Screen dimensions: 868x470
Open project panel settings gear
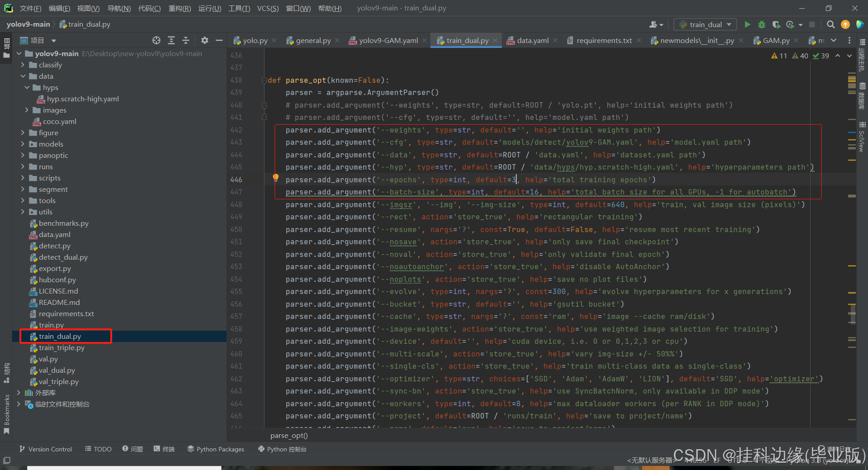click(x=205, y=40)
